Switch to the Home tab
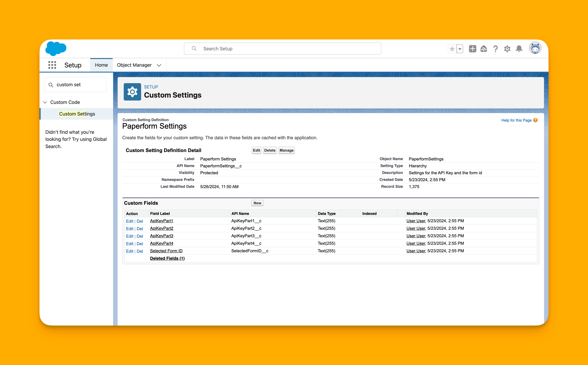 pyautogui.click(x=101, y=65)
